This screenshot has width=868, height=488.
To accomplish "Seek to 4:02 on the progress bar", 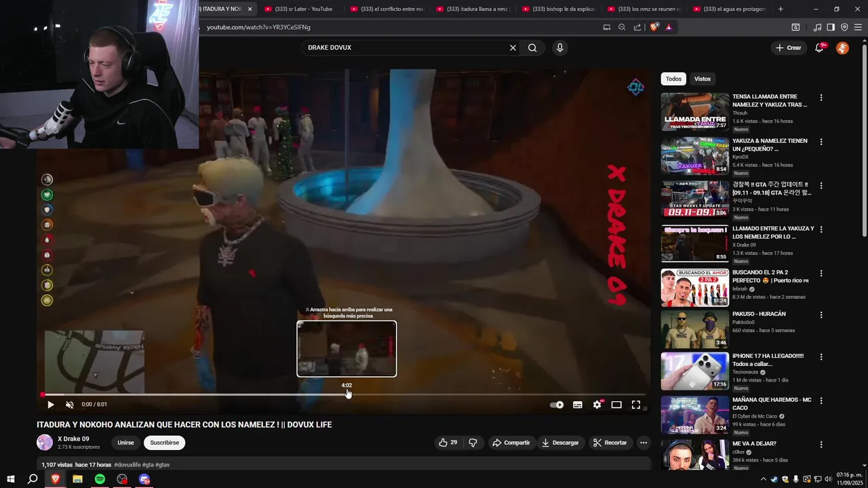I will 347,394.
